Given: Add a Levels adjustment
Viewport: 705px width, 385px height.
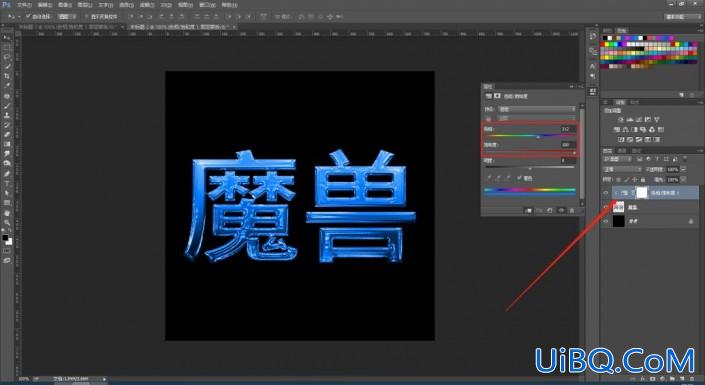Looking at the screenshot, I should pyautogui.click(x=630, y=120).
